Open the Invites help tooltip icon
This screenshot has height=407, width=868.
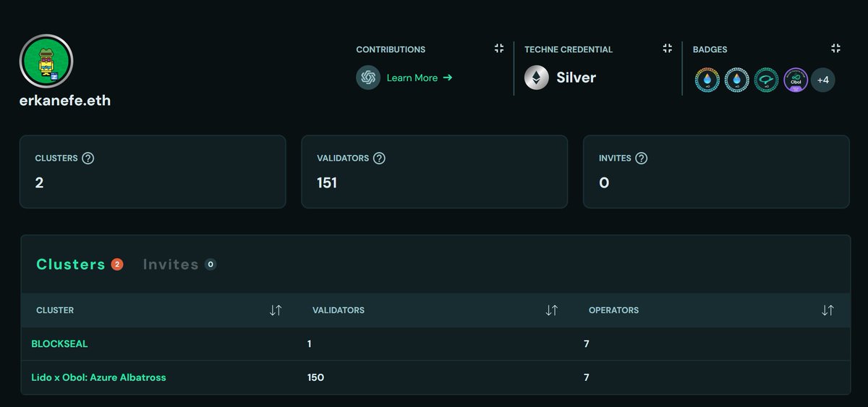(641, 158)
